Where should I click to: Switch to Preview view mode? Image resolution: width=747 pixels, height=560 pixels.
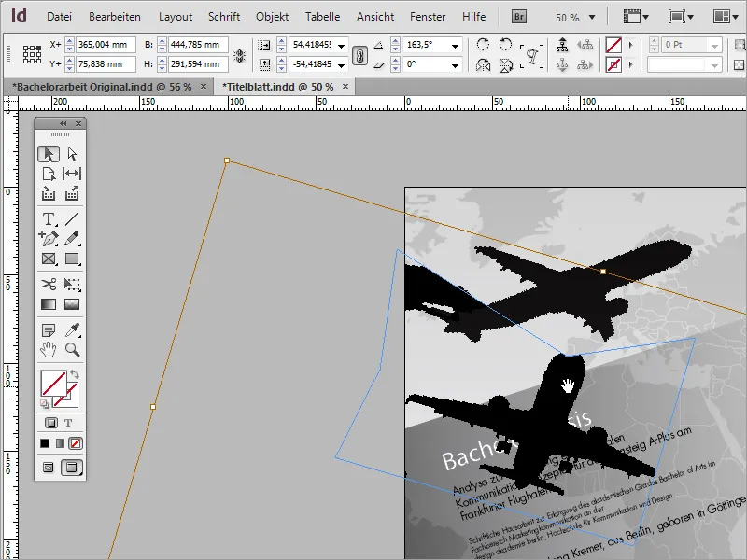coord(72,468)
